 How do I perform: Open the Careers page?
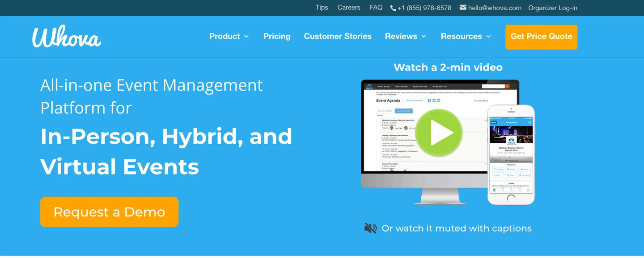click(349, 8)
